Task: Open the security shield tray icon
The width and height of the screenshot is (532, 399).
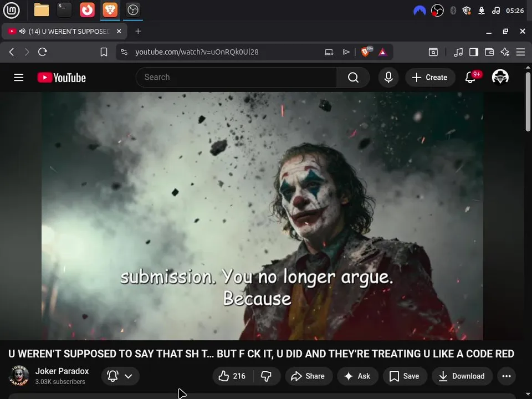Action: click(467, 11)
